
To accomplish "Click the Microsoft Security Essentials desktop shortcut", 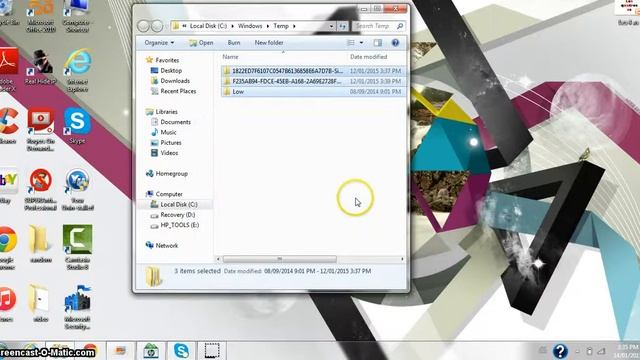I will [78, 307].
